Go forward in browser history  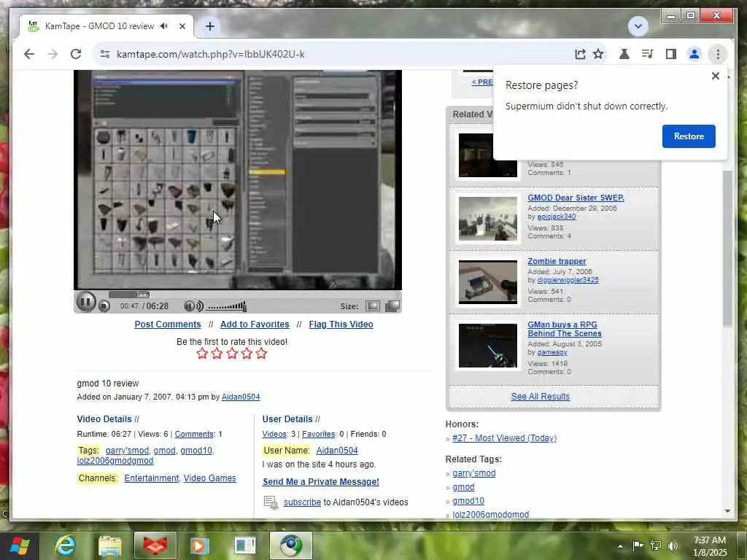[x=53, y=54]
